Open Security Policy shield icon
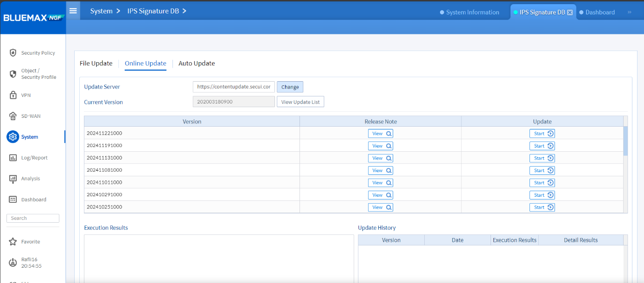644x283 pixels. (13, 53)
